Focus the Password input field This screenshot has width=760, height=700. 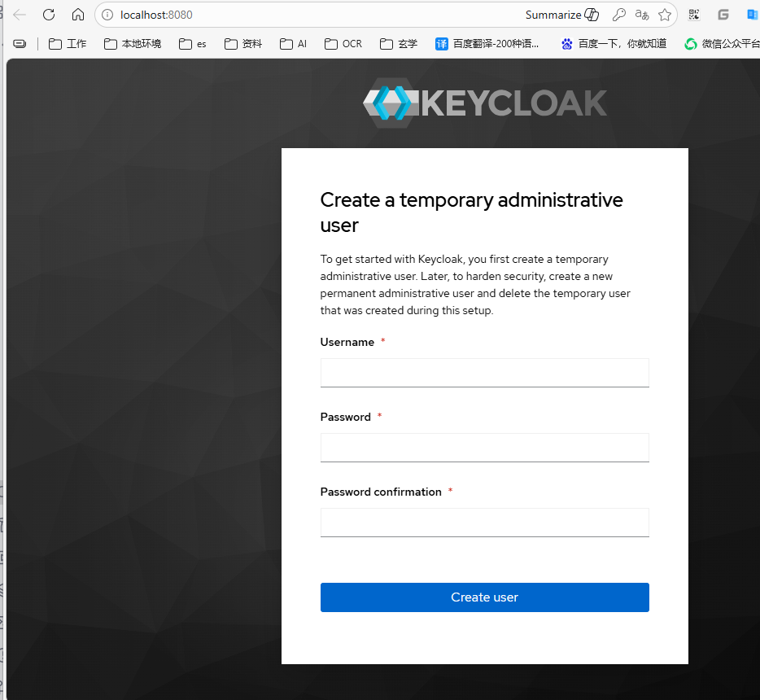484,448
